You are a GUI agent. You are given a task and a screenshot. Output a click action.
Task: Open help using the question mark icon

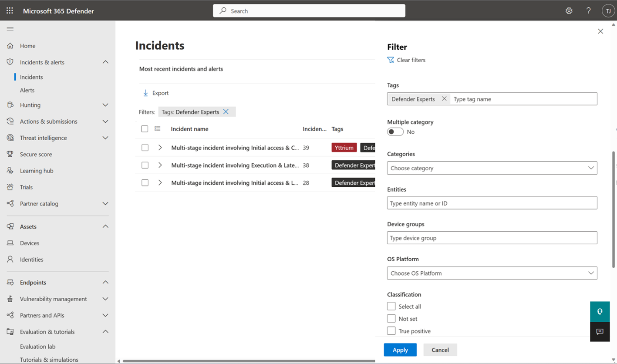(588, 10)
